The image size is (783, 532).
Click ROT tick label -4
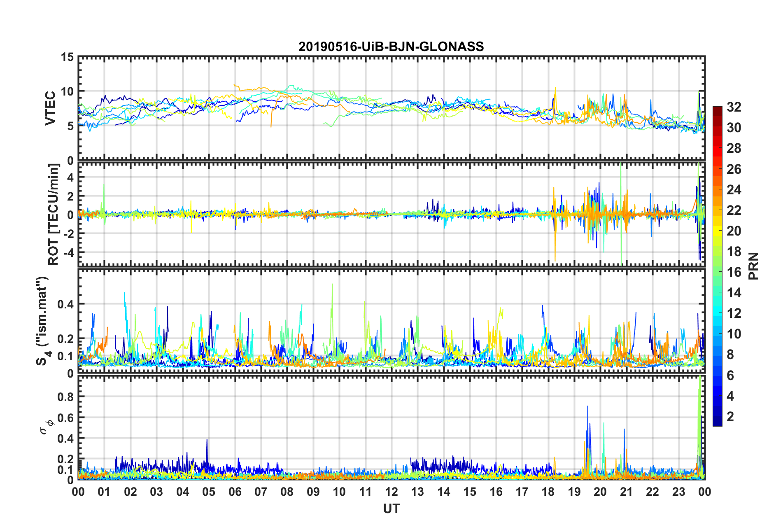coord(69,252)
